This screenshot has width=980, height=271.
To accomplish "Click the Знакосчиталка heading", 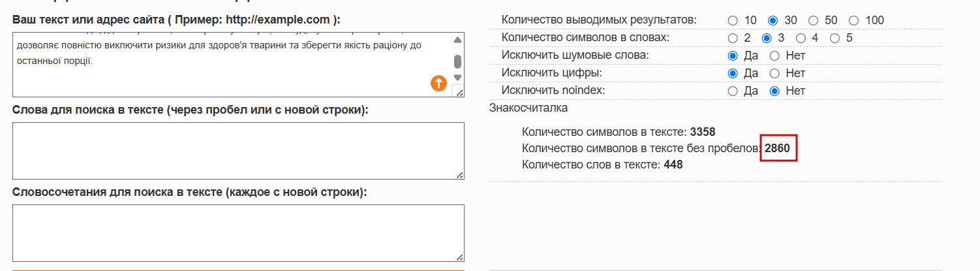I will (x=528, y=108).
